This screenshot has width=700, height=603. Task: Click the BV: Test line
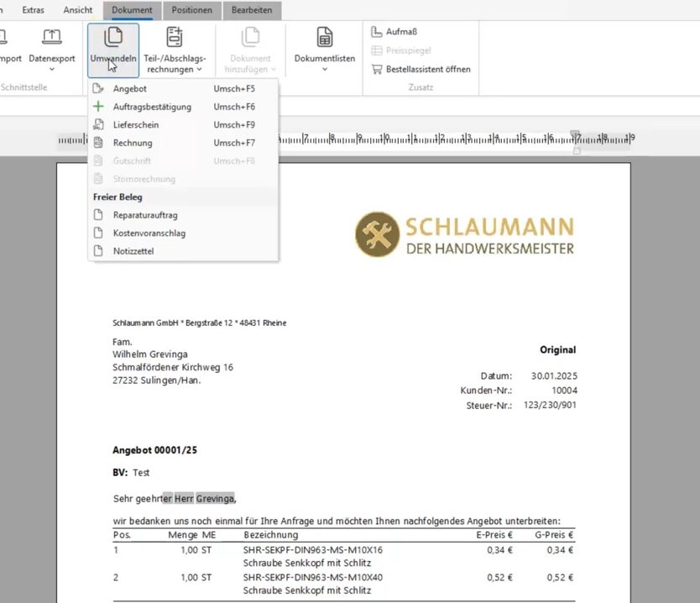click(131, 473)
